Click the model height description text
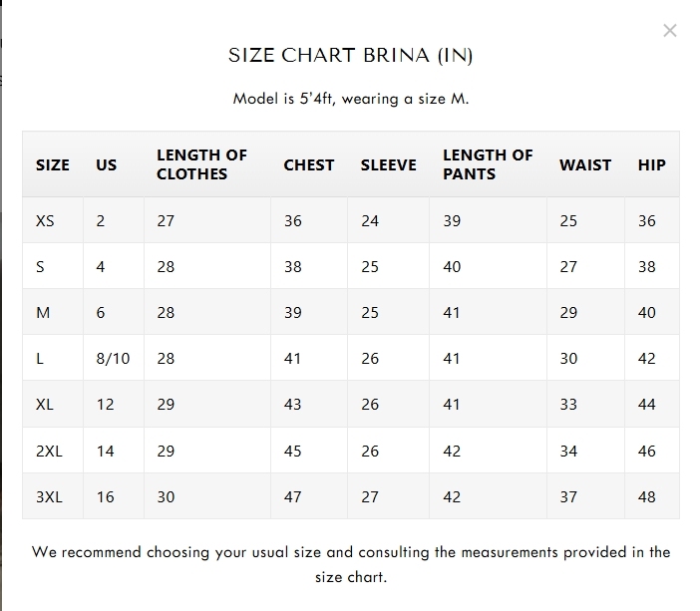The height and width of the screenshot is (611, 700). click(x=350, y=99)
